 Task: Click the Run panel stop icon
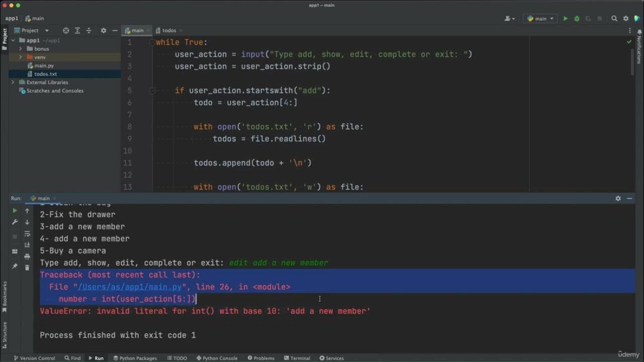[15, 236]
